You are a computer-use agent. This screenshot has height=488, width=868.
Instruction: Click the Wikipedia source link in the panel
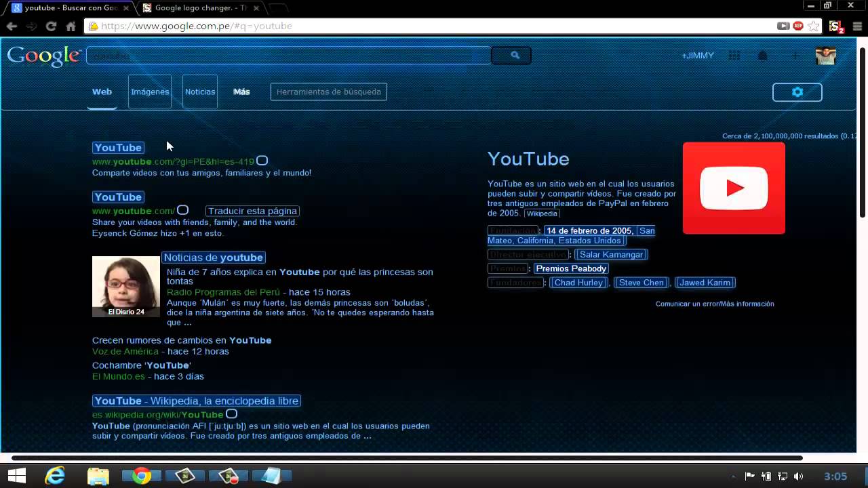[x=542, y=213]
